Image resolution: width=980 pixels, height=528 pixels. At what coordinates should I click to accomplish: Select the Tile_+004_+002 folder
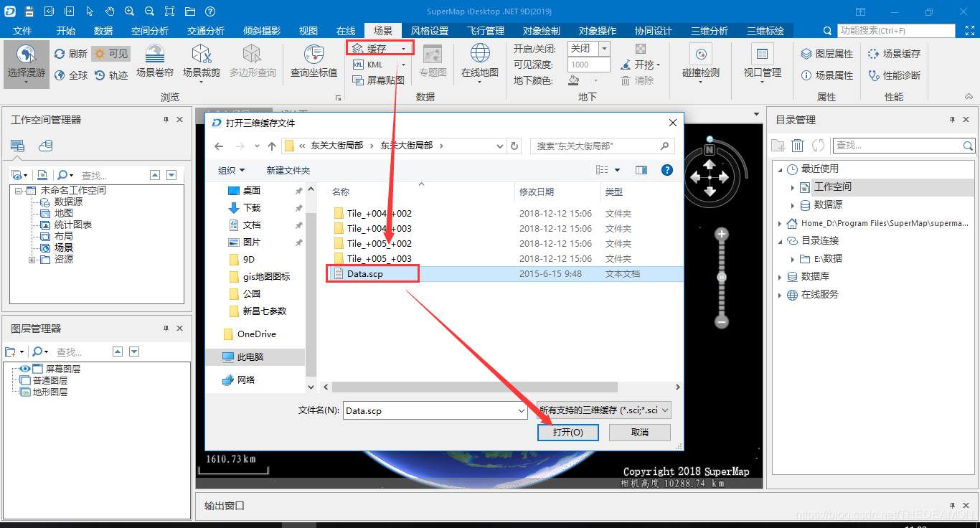[373, 214]
